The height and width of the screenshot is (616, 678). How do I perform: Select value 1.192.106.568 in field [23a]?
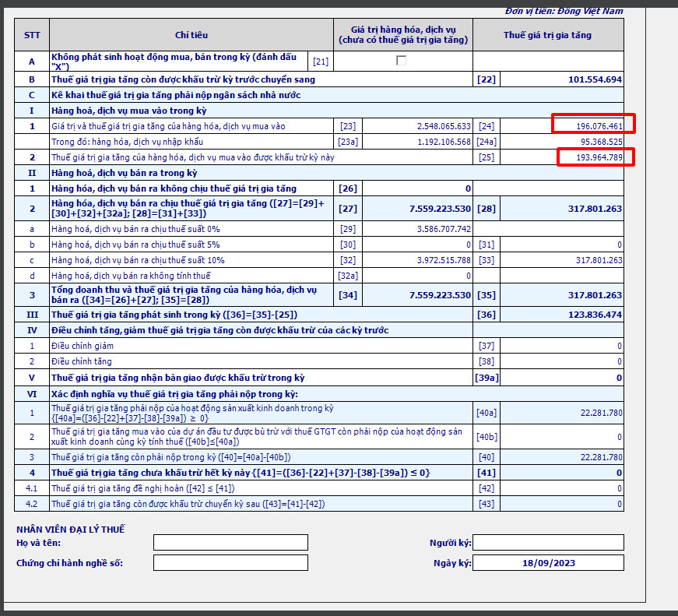(x=444, y=142)
